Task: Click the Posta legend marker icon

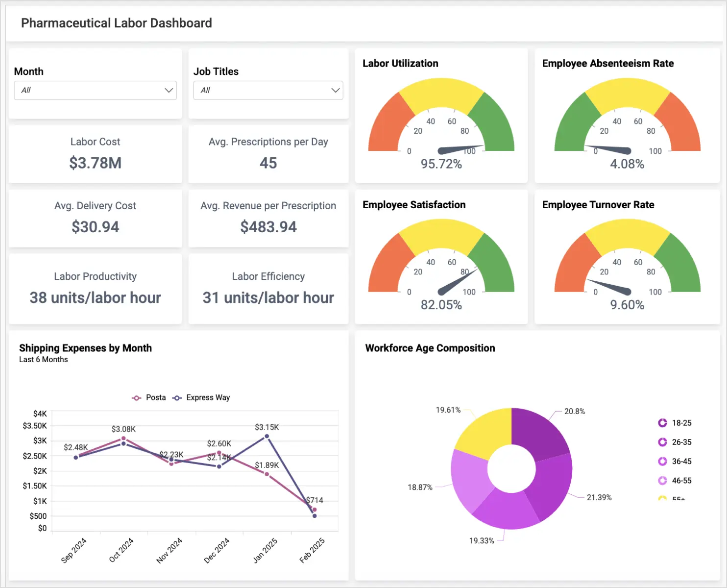Action: point(136,397)
